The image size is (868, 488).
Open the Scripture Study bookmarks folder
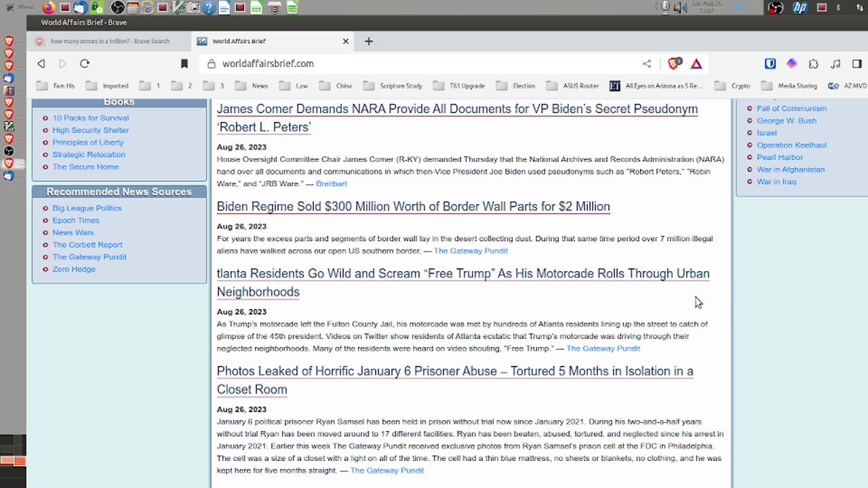pyautogui.click(x=393, y=86)
